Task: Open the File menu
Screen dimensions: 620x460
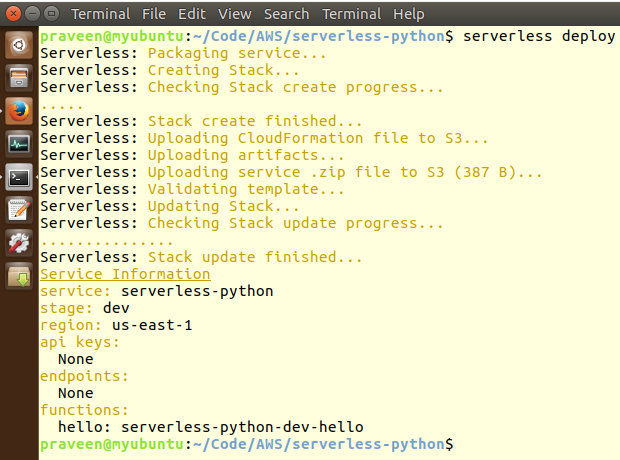Action: tap(154, 14)
